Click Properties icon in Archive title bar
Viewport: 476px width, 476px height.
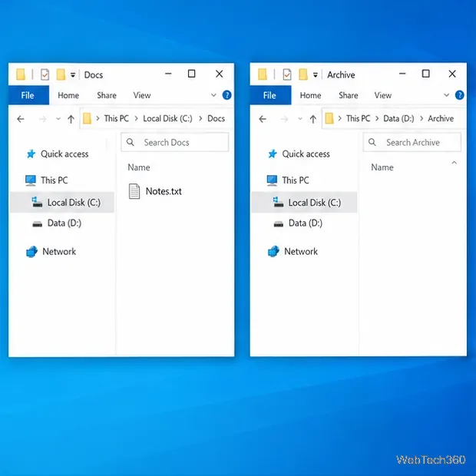click(287, 74)
